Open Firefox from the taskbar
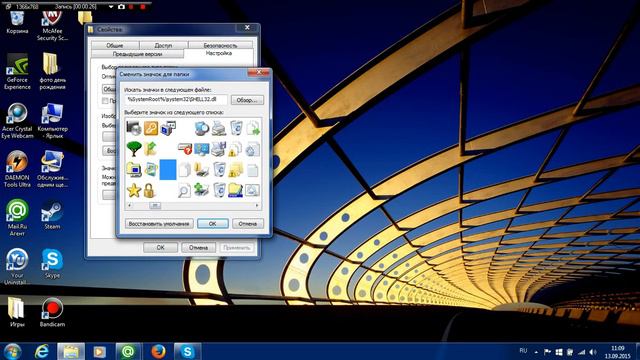640x360 pixels. coord(158,351)
